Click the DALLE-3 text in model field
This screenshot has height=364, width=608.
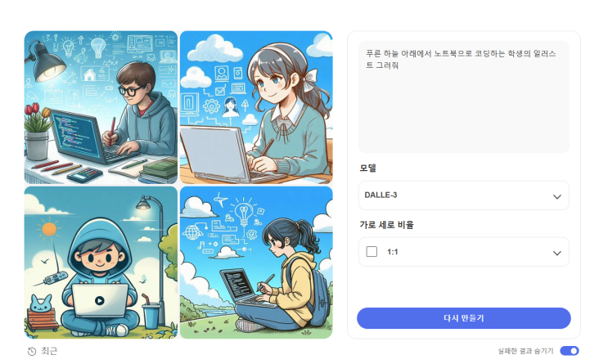pyautogui.click(x=381, y=195)
